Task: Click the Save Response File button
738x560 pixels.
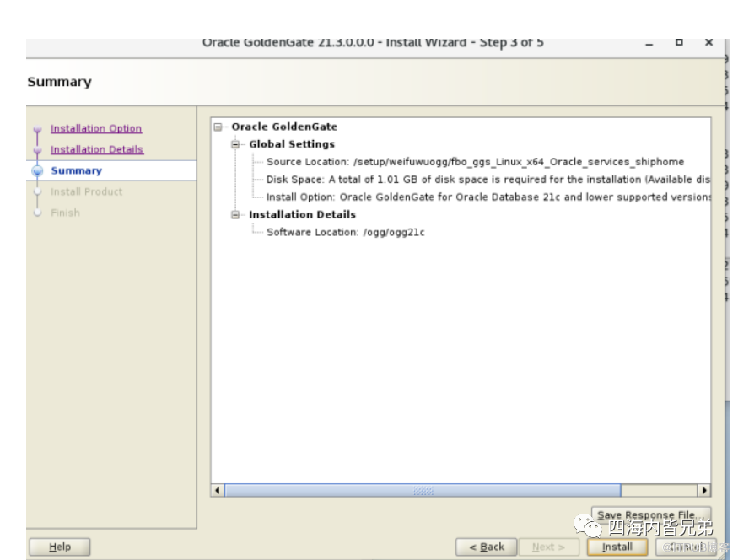Action: tap(651, 514)
